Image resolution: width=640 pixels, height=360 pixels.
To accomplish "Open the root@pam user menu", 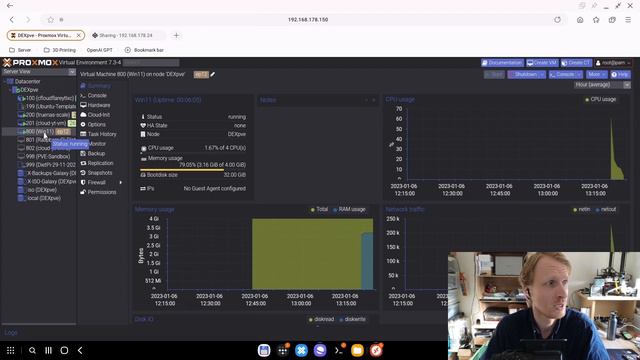I will 613,63.
